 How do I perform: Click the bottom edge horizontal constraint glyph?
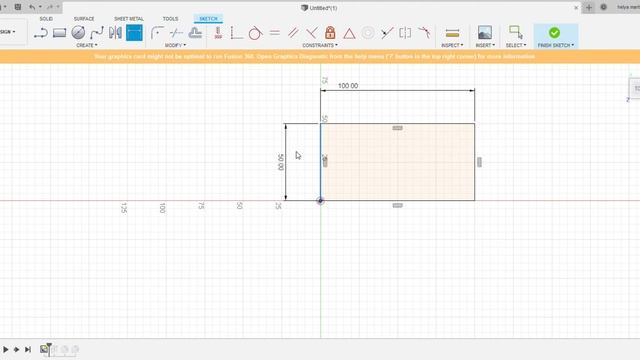[398, 205]
